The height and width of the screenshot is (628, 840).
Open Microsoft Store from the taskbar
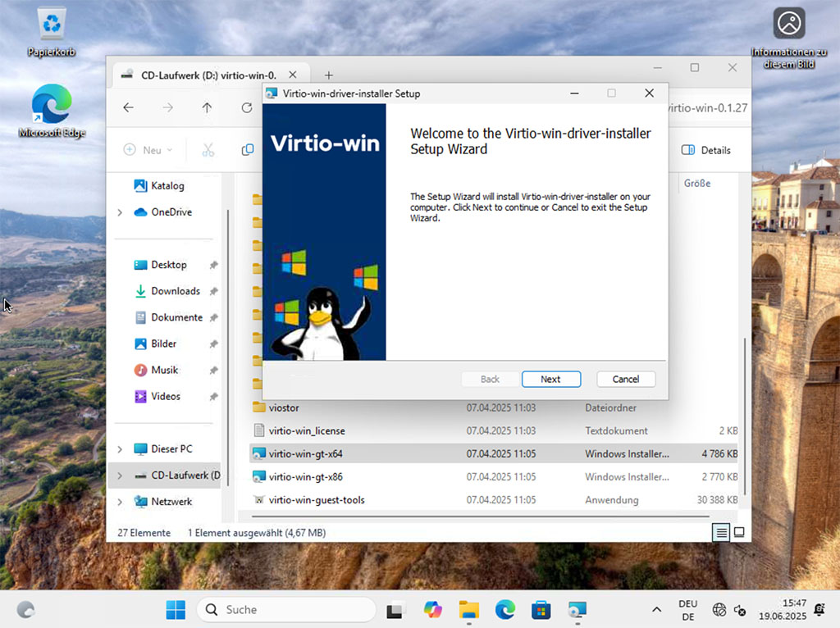click(x=541, y=609)
